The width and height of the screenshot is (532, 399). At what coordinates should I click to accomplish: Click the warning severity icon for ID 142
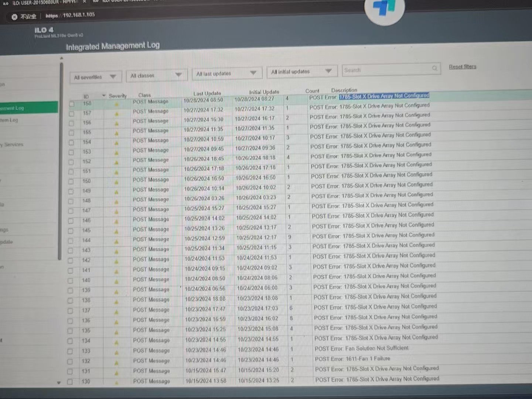pyautogui.click(x=117, y=262)
